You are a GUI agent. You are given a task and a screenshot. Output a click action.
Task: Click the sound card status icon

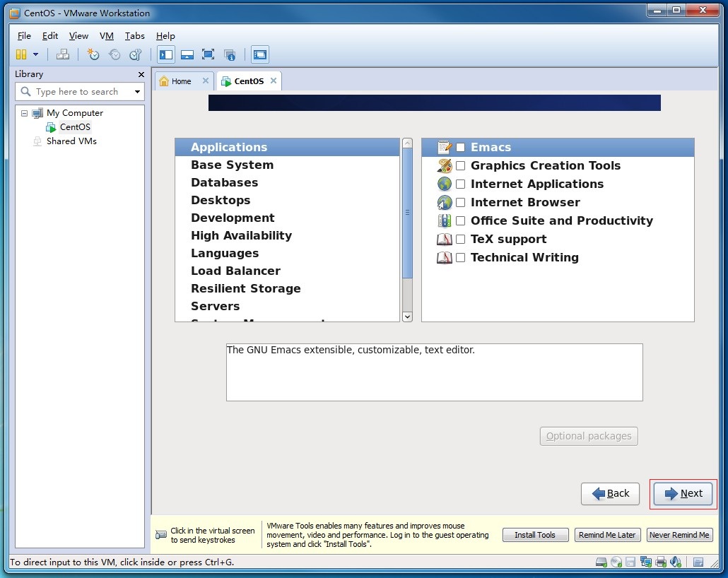pos(676,562)
